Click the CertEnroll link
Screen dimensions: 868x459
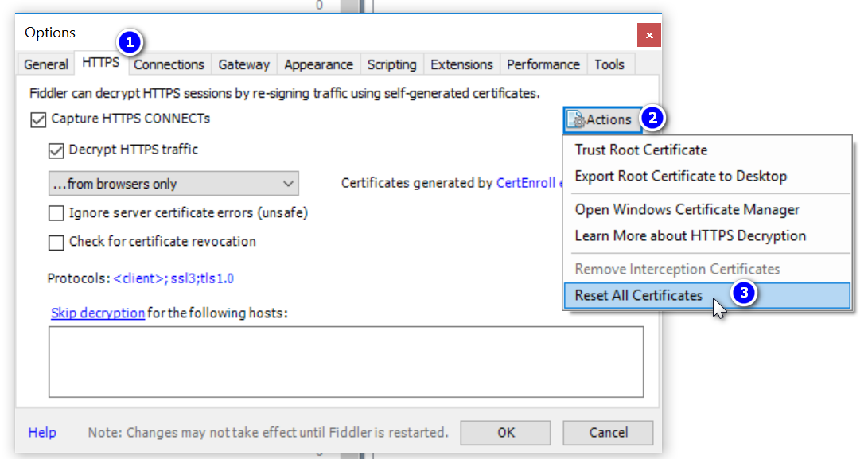click(x=525, y=182)
